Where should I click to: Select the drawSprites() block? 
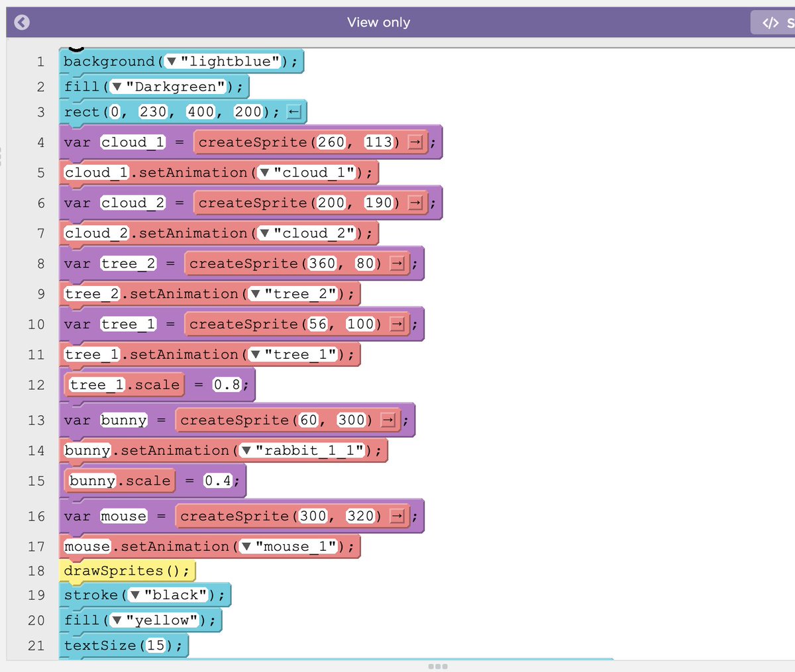(127, 571)
